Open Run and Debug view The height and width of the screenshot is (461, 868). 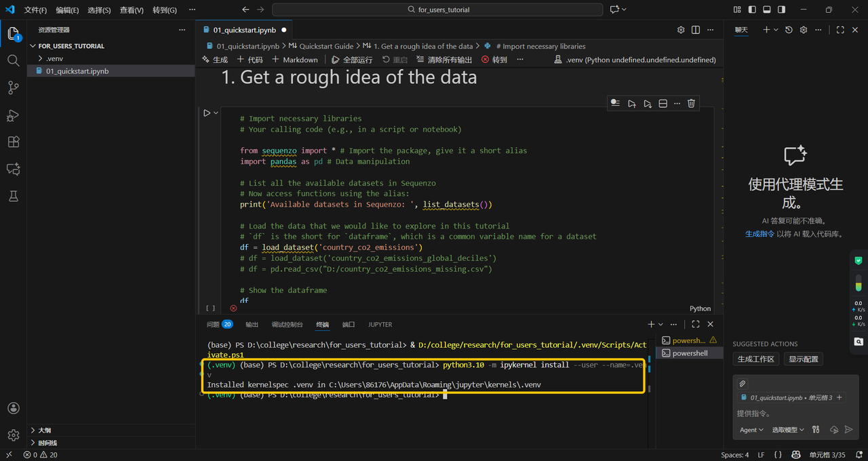pos(13,115)
